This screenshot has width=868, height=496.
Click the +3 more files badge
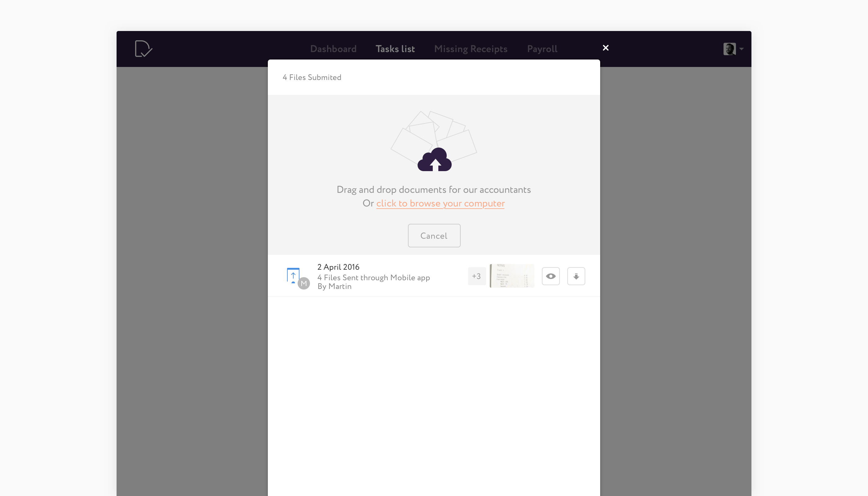(476, 276)
